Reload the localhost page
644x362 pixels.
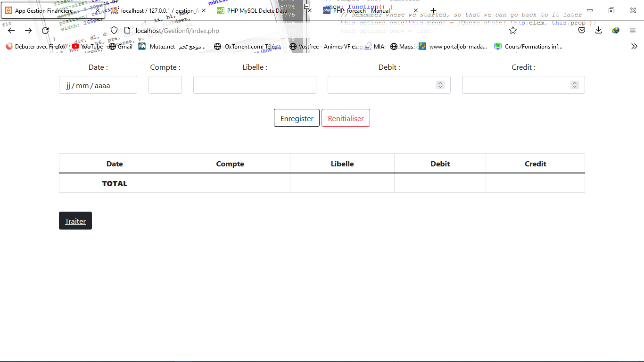[x=45, y=30]
